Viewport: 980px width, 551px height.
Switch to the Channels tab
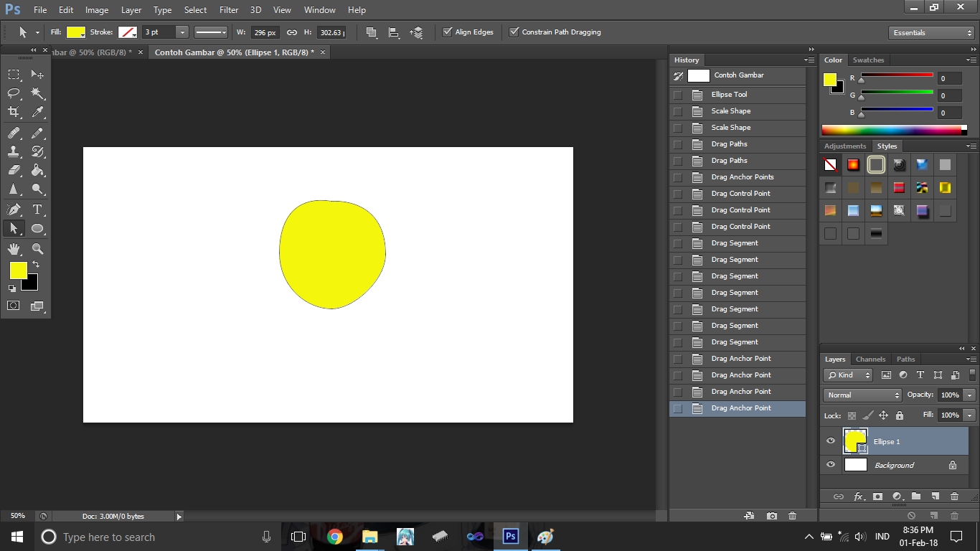coord(870,359)
